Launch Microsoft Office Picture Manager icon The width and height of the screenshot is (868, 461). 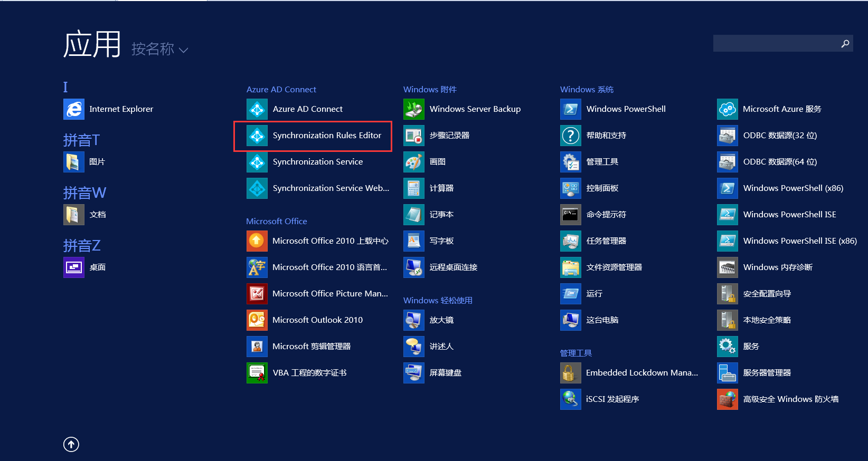tap(257, 294)
